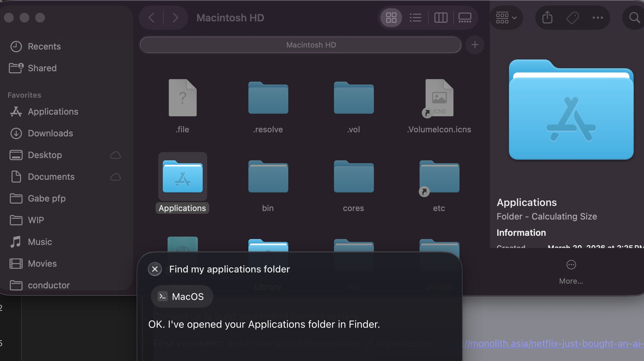Go back in Finder navigation
Screen dimensions: 644x361
[x=151, y=18]
